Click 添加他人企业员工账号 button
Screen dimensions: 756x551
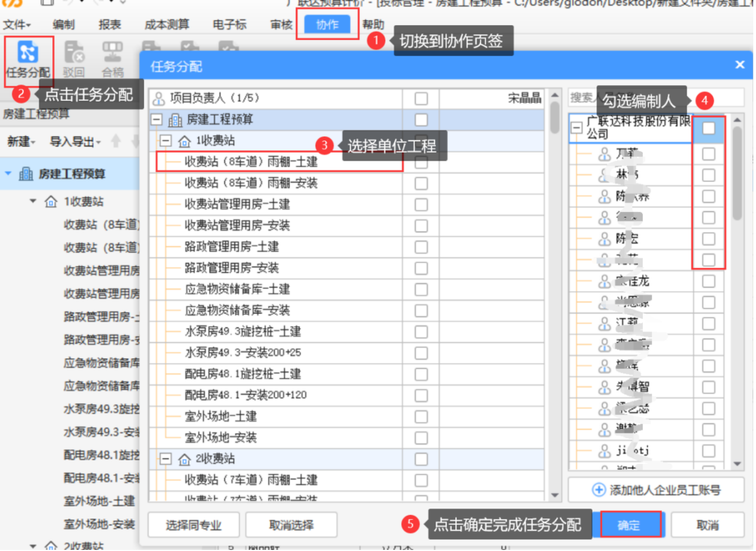(656, 490)
